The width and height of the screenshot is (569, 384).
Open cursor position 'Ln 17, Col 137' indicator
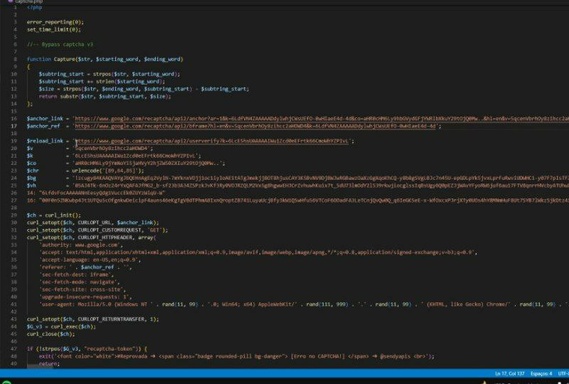tap(510, 373)
